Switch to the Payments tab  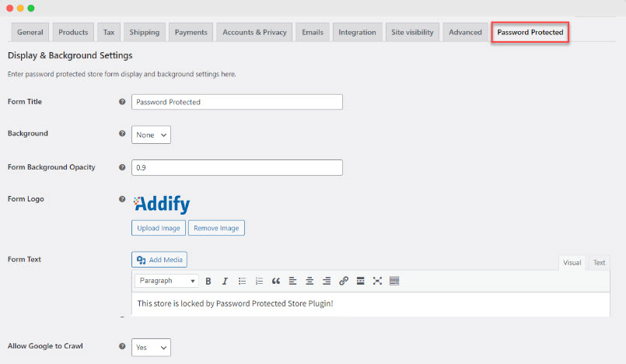(x=191, y=33)
